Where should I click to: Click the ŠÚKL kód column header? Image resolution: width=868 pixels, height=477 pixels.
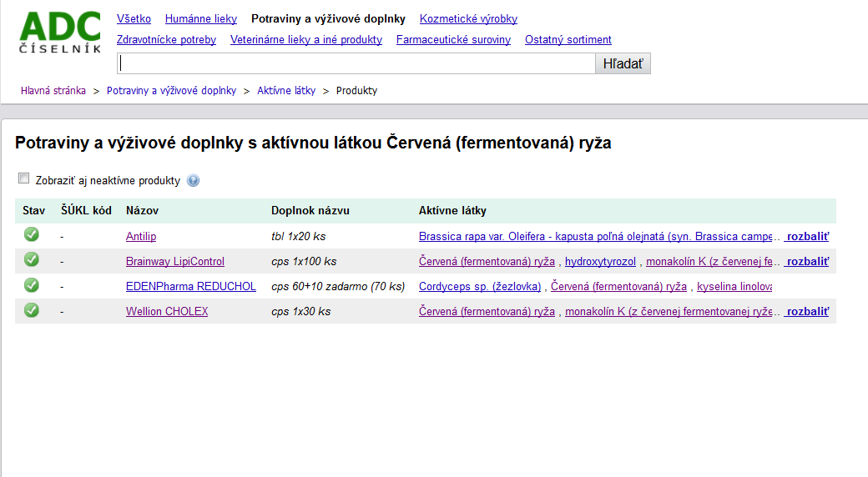click(x=86, y=211)
